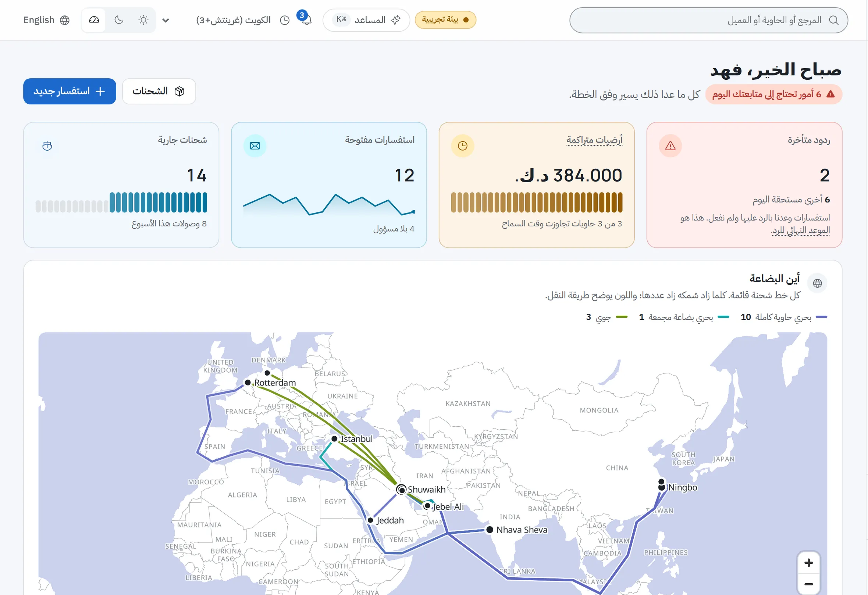Toggle consolidated sea cargo legend item

(684, 317)
